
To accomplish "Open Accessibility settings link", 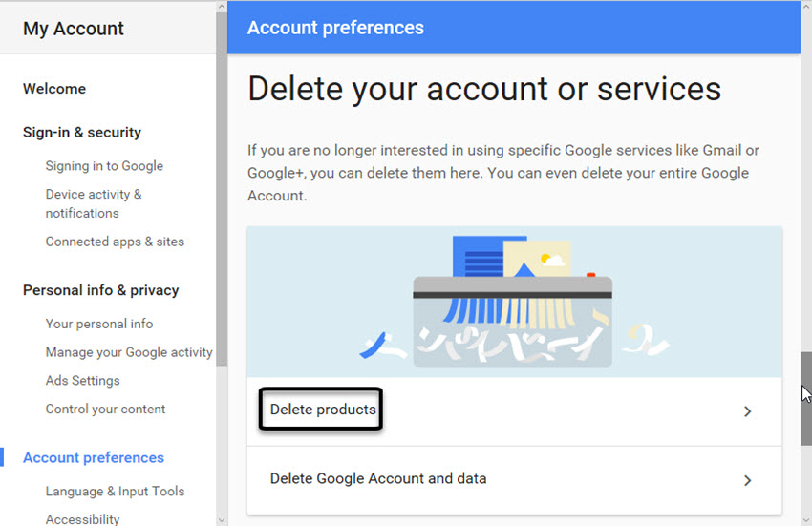I will [83, 519].
